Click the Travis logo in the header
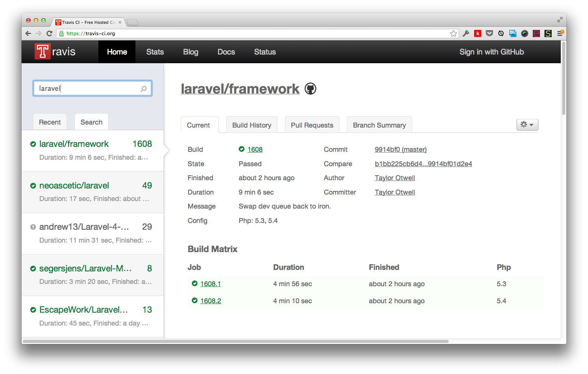588x374 pixels. tap(55, 51)
